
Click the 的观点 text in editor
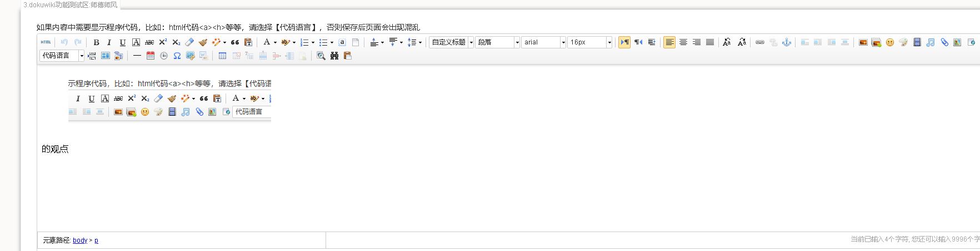click(x=55, y=149)
